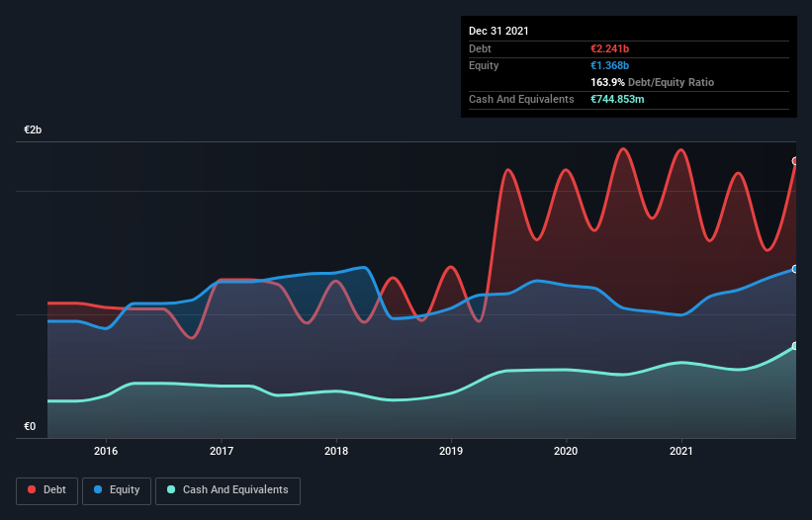The image size is (812, 520).
Task: Click the €2b y-axis label
Action: point(33,130)
